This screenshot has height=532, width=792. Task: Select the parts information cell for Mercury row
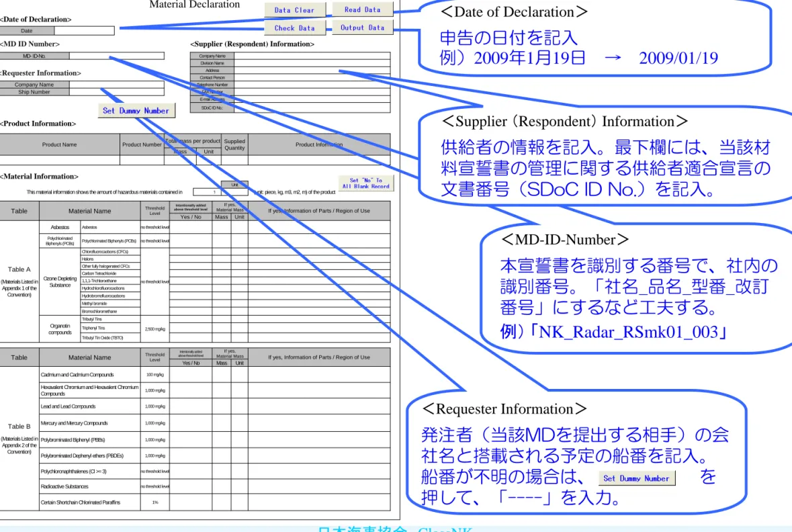pos(319,423)
